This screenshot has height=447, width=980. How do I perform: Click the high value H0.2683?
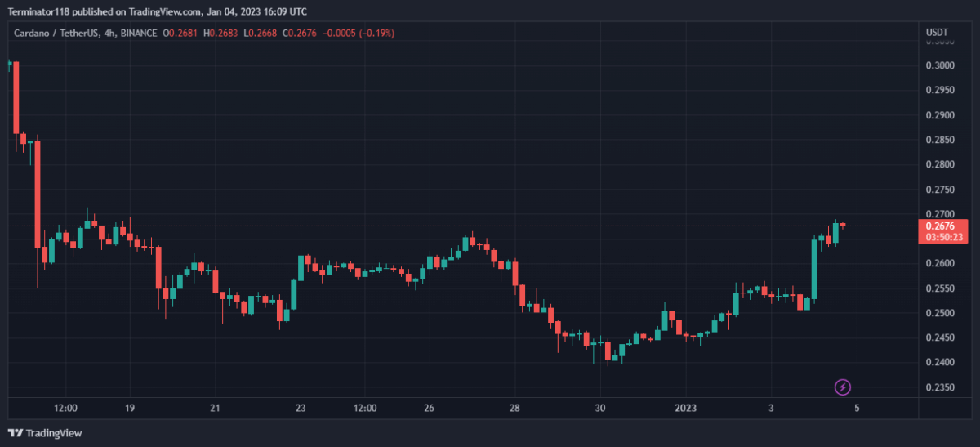coord(222,33)
